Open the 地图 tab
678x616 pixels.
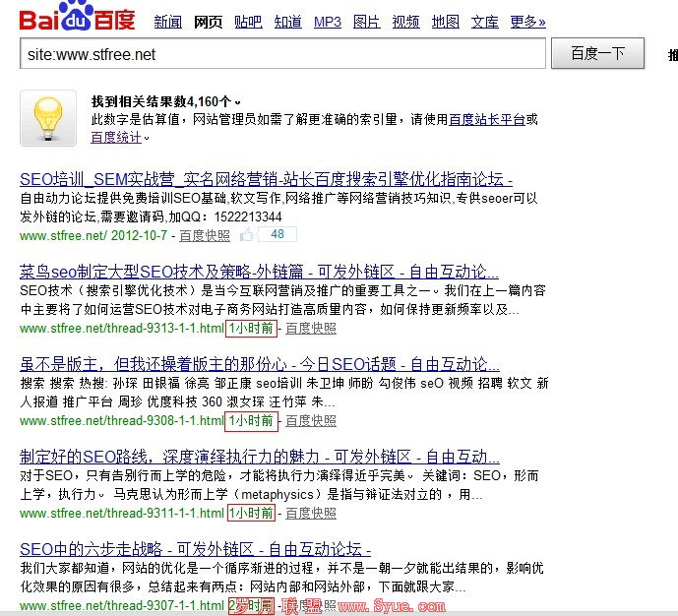coord(445,22)
